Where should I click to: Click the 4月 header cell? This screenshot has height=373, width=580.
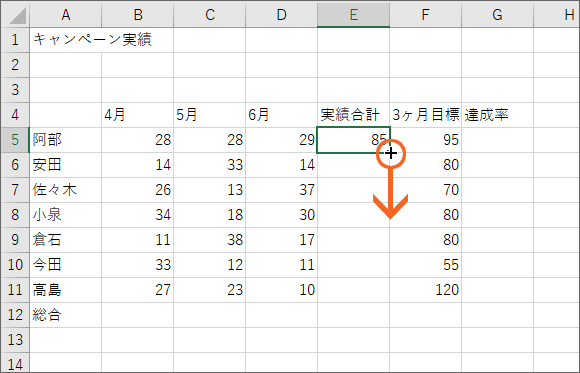pos(138,115)
